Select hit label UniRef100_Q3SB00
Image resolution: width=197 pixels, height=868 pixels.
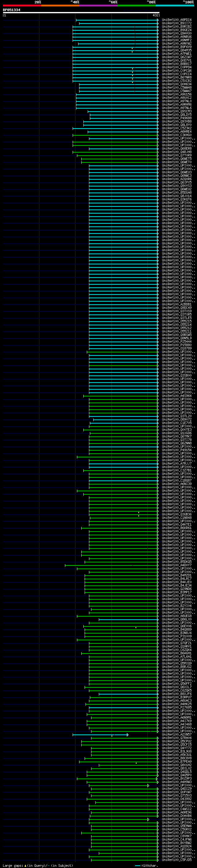177,375
